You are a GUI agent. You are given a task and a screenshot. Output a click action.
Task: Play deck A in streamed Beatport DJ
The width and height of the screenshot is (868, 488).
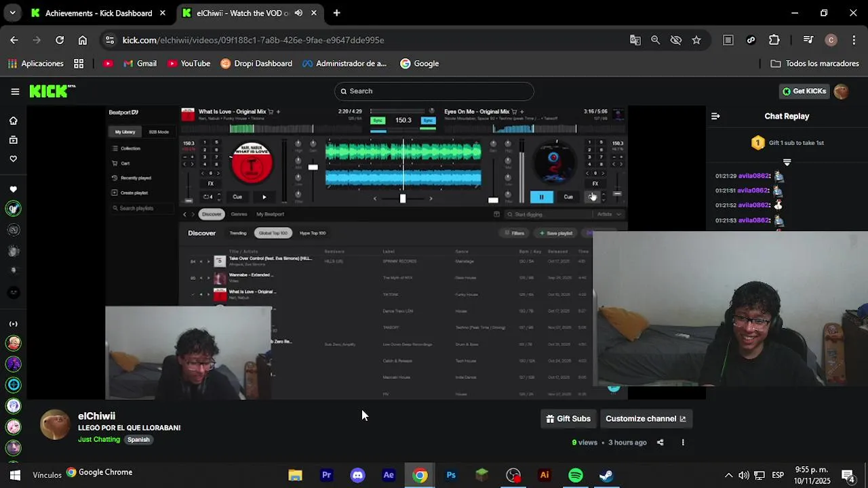click(x=264, y=197)
